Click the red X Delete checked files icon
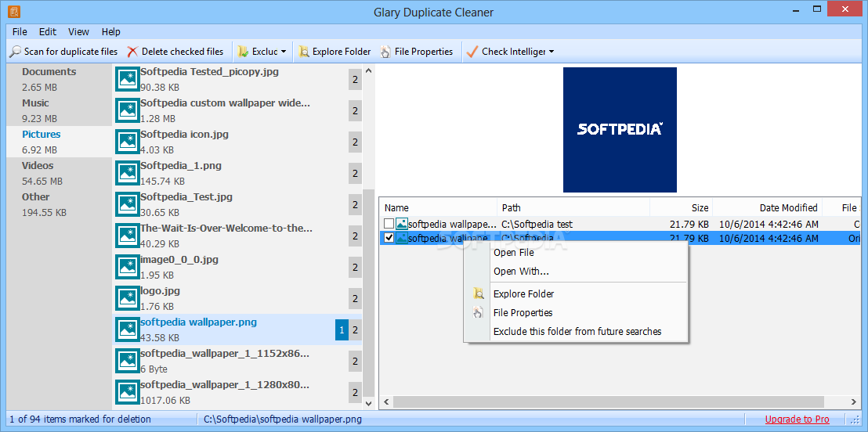868x432 pixels. (x=132, y=52)
